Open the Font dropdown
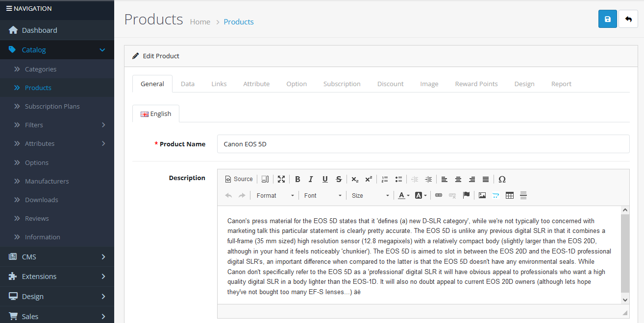 click(x=322, y=195)
